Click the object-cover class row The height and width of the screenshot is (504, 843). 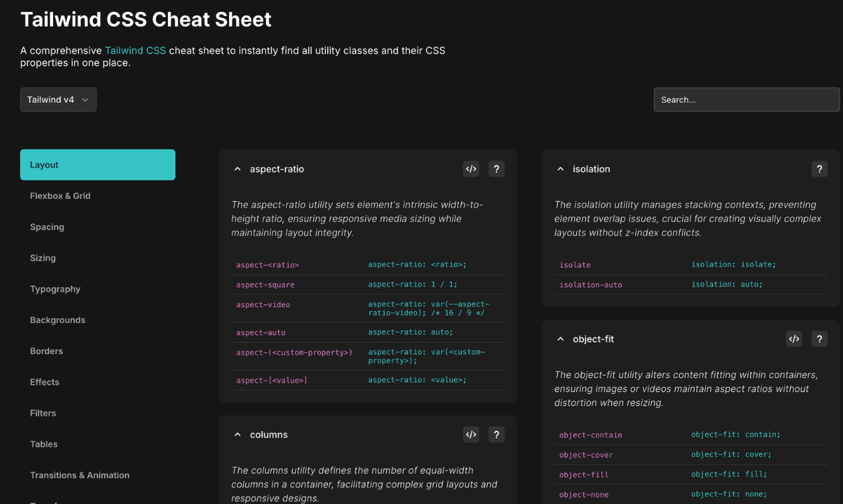(x=586, y=454)
